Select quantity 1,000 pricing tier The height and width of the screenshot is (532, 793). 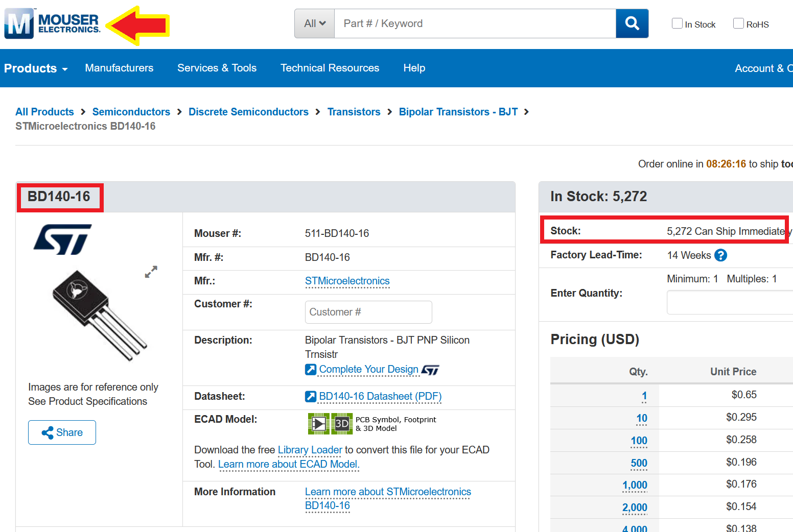635,485
